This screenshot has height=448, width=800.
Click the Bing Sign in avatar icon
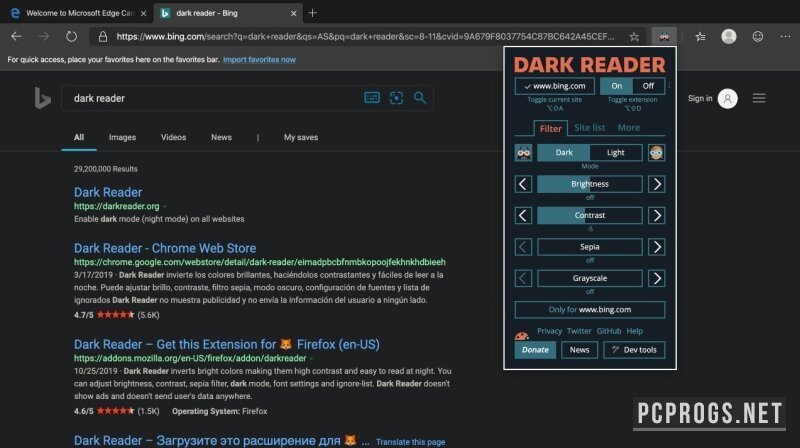(x=728, y=98)
